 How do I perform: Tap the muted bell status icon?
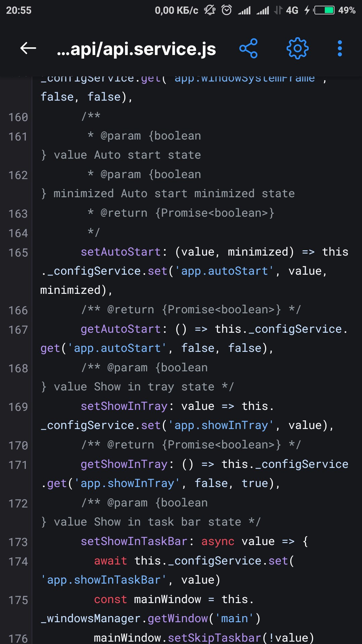pos(210,10)
